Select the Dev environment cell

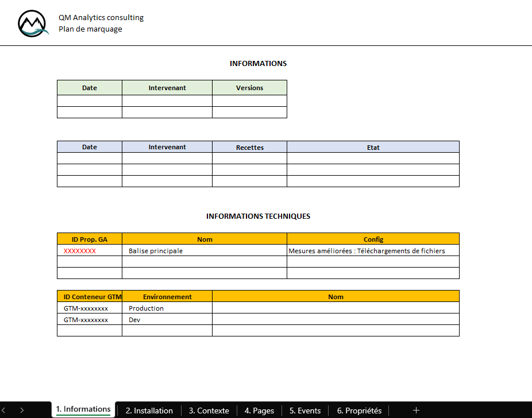[167, 319]
